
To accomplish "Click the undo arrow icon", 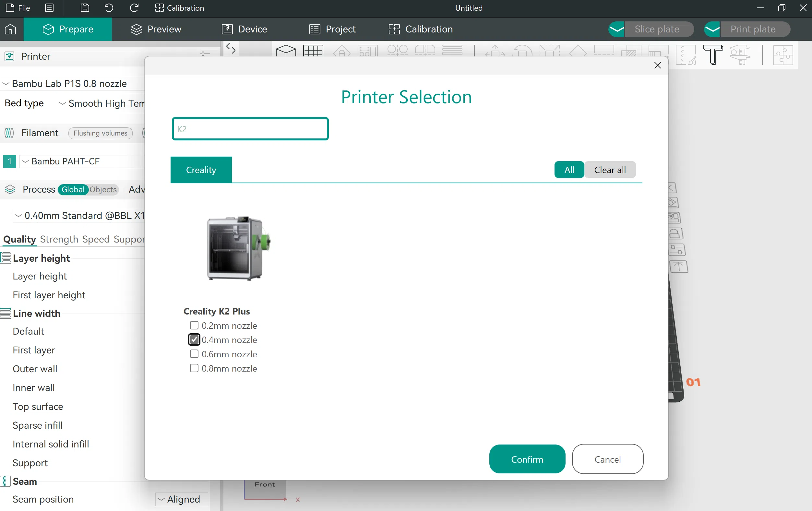I will [109, 8].
